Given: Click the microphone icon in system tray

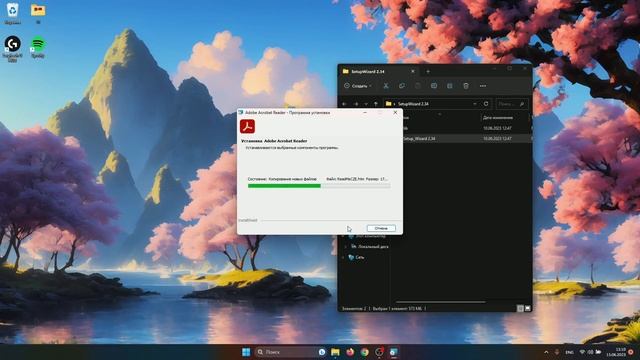Looking at the screenshot, I should point(557,352).
